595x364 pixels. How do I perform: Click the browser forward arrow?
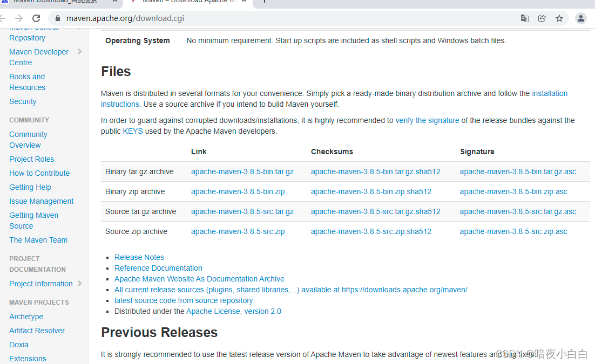(18, 18)
